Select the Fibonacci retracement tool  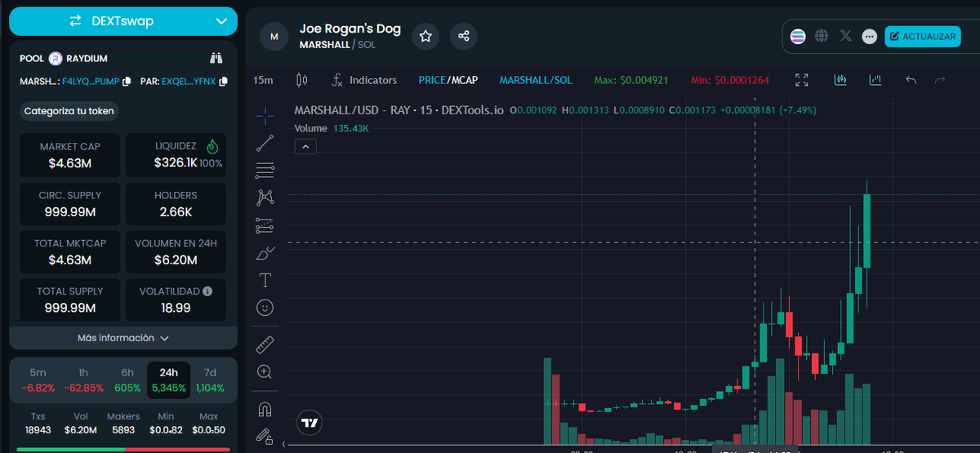[265, 171]
